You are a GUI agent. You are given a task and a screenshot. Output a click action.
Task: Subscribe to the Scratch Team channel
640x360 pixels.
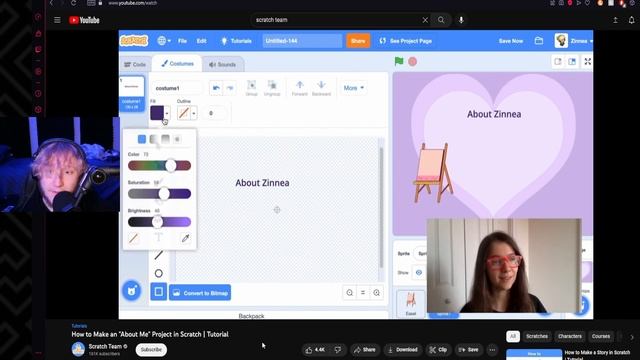(x=151, y=350)
